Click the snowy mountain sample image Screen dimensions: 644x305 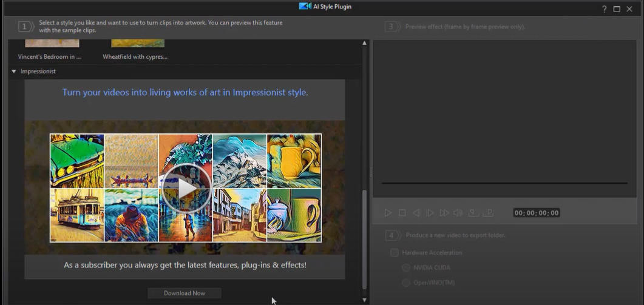pyautogui.click(x=240, y=161)
